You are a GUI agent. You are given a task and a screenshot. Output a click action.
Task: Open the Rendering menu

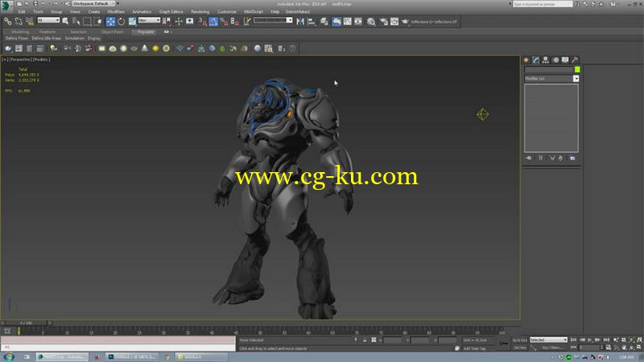coord(200,11)
